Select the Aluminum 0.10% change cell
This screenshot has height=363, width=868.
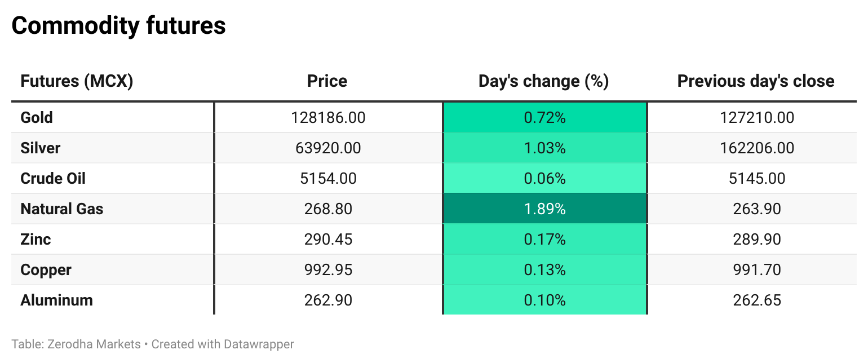point(544,300)
